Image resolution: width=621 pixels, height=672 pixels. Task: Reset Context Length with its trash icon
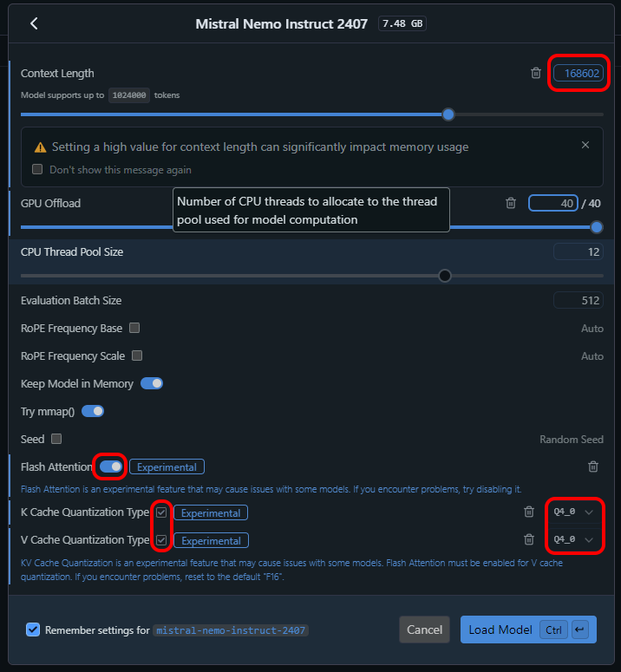pos(536,74)
